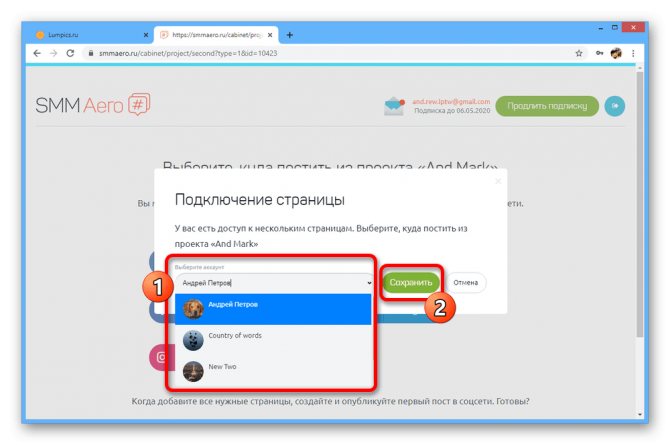Close the smmaero.ru tab
The width and height of the screenshot is (670, 445).
pyautogui.click(x=270, y=35)
